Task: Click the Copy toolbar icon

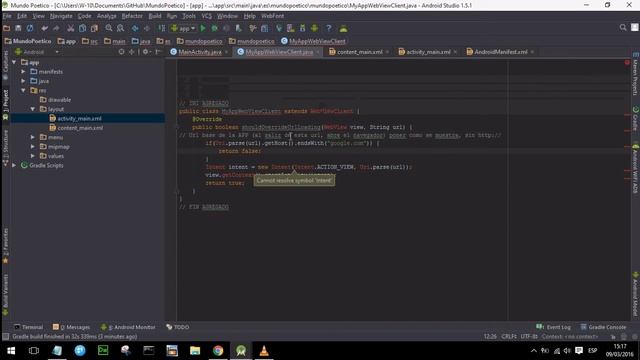Action: click(x=82, y=28)
